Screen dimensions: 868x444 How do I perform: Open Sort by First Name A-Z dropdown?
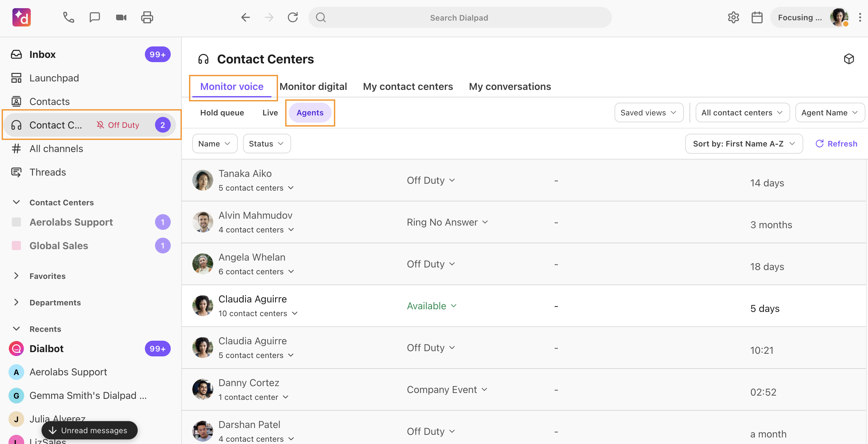[x=744, y=144]
